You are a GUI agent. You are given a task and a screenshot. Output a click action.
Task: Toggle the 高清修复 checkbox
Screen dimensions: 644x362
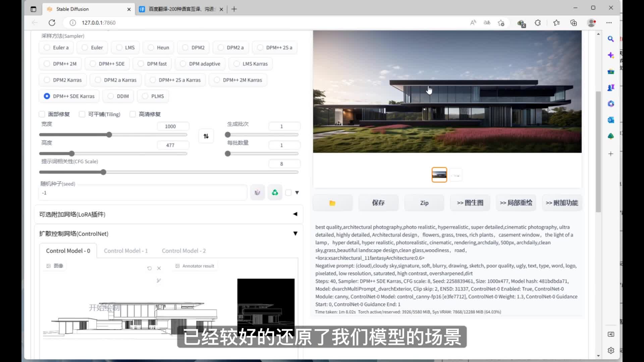(x=133, y=114)
